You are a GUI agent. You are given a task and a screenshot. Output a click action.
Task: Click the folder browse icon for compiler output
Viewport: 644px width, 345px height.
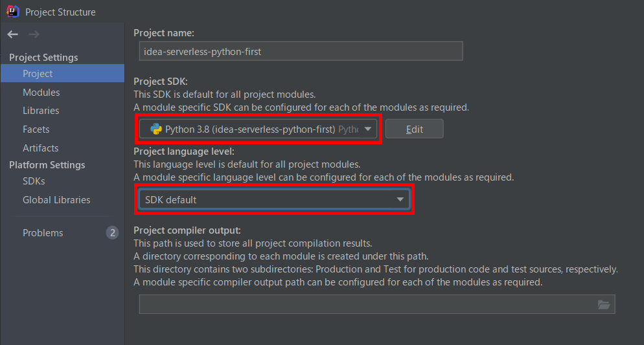click(604, 305)
